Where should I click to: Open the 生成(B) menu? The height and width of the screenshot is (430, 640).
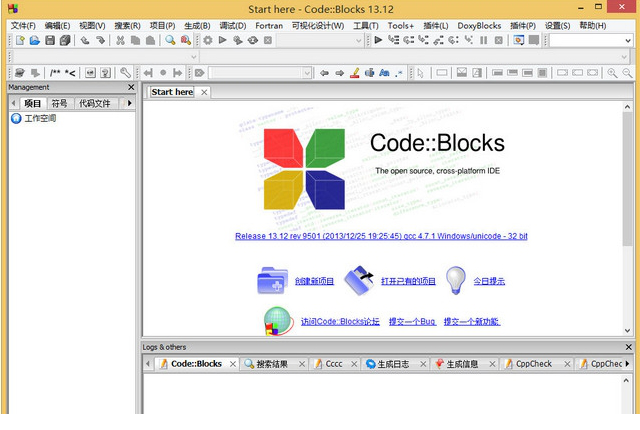point(197,26)
